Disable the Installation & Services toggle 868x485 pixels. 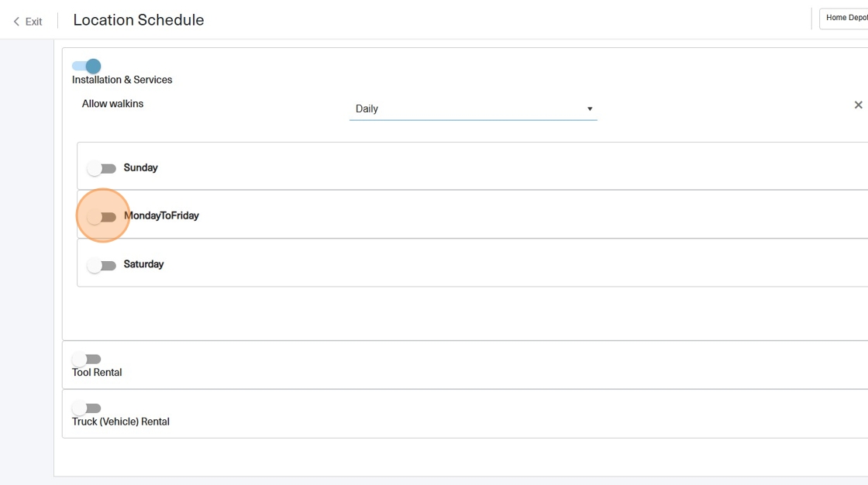point(87,67)
